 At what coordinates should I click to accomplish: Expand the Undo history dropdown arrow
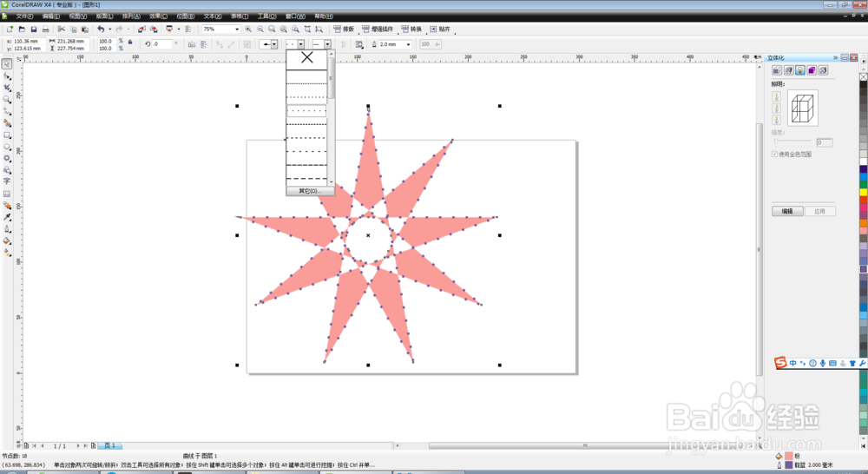click(109, 29)
